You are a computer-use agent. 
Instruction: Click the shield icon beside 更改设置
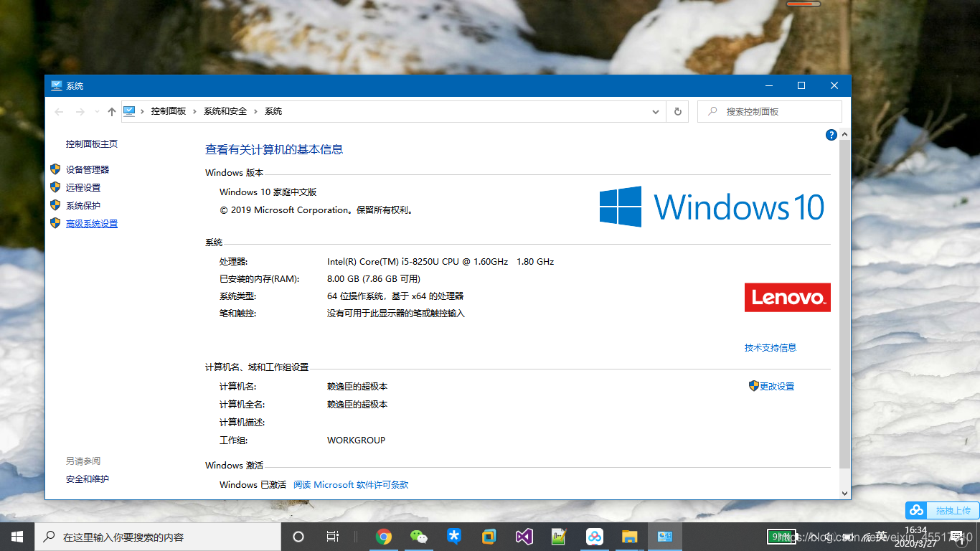pyautogui.click(x=753, y=386)
